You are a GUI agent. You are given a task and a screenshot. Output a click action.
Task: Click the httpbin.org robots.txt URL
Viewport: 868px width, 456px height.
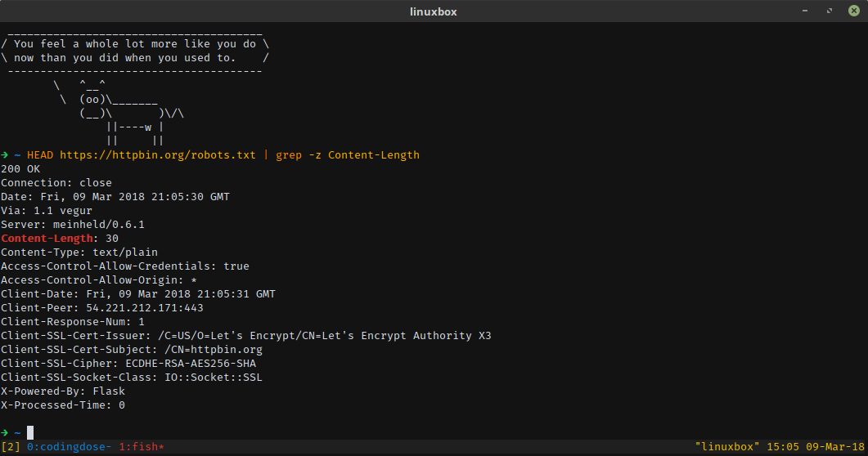point(158,154)
